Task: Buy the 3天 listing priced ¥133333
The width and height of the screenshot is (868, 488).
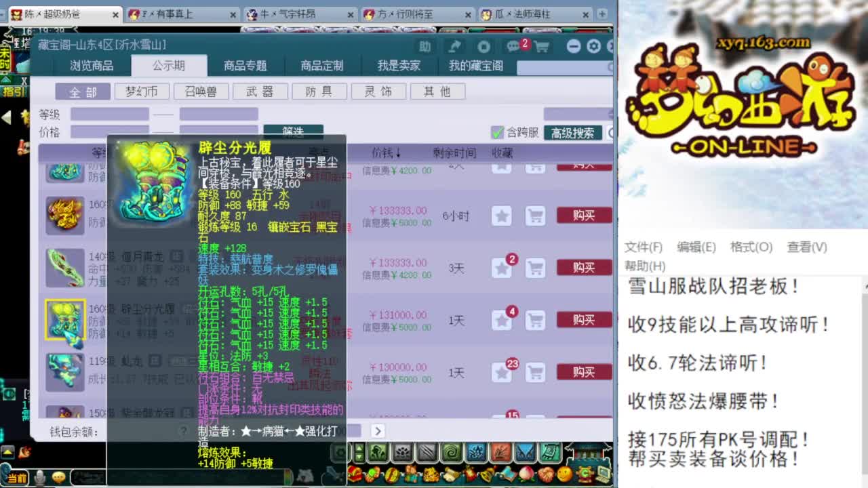Action: point(584,267)
